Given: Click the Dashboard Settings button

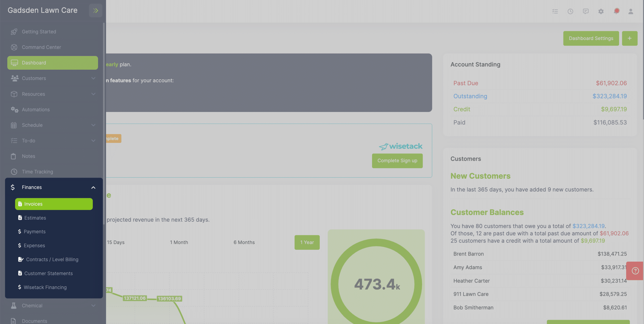Looking at the screenshot, I should coord(591,38).
